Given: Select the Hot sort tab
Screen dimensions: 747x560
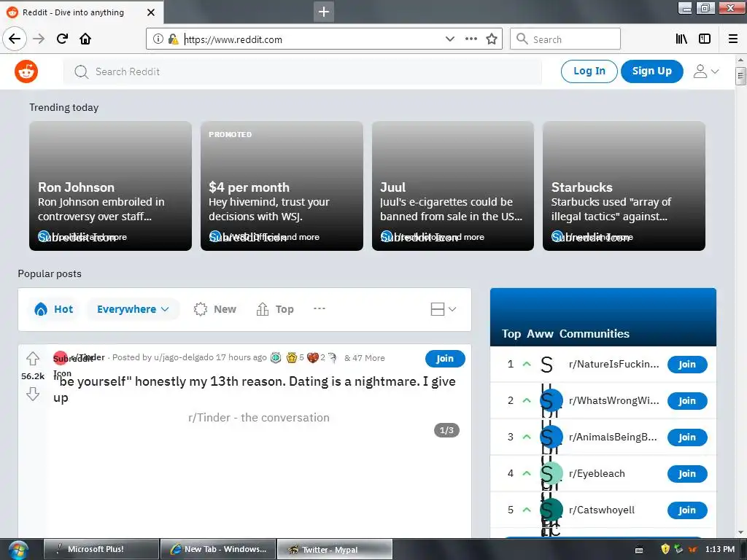Looking at the screenshot, I should [54, 309].
